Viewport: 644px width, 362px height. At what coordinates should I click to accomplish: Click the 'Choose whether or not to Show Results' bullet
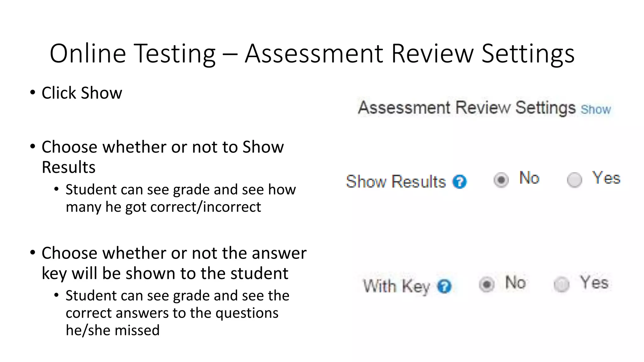163,157
